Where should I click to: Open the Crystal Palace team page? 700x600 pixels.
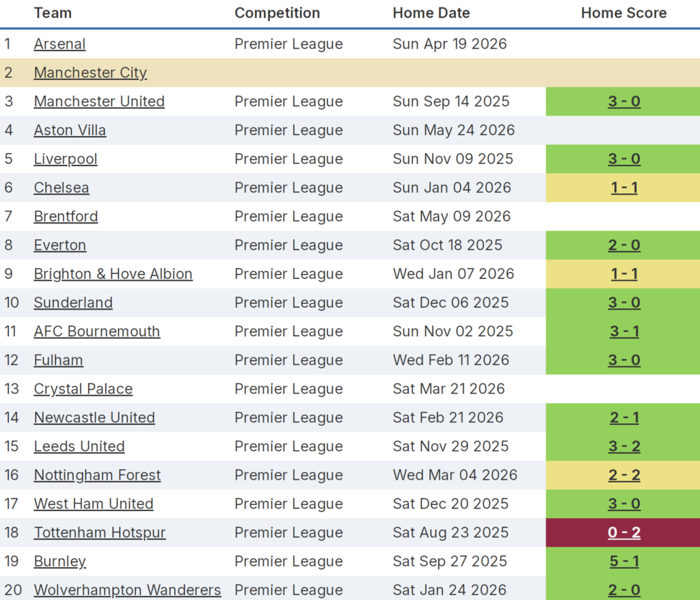(83, 389)
